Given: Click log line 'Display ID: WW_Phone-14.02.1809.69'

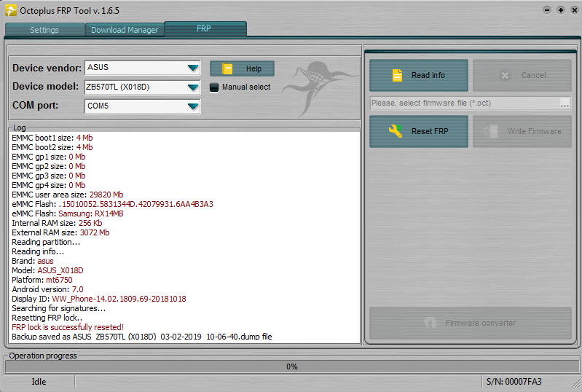Looking at the screenshot, I should [99, 299].
